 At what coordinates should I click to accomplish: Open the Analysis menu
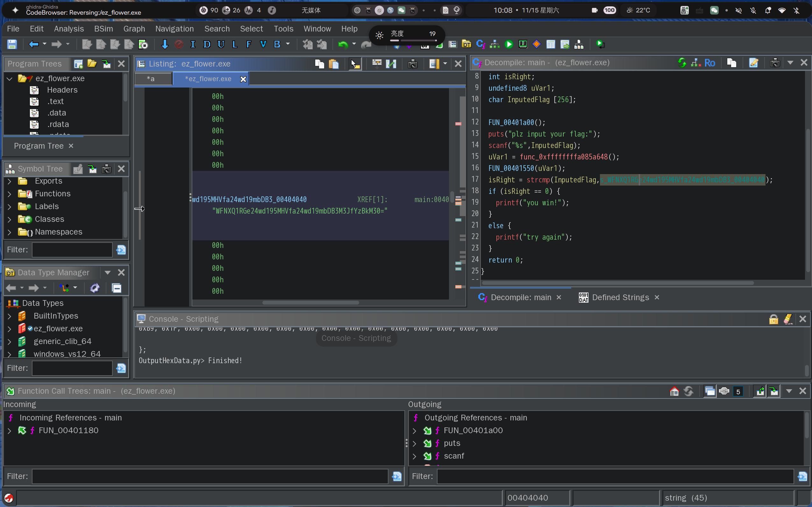point(69,29)
